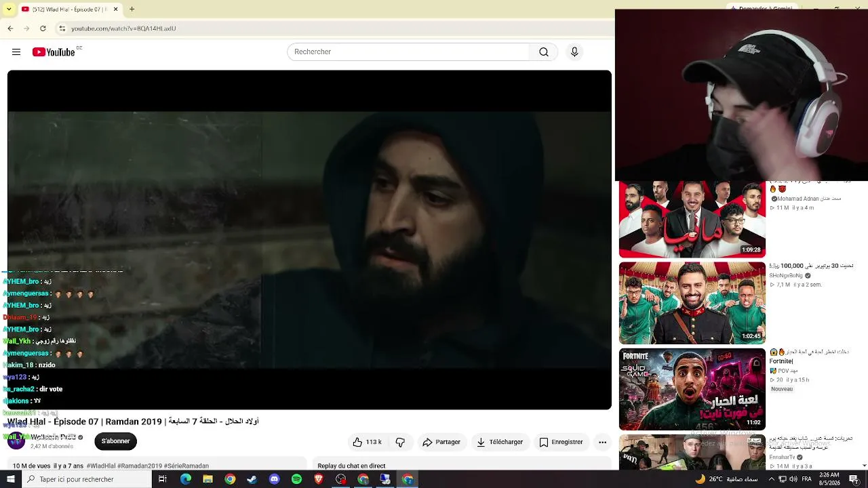Start voice search with the microphone
Image resolution: width=868 pixels, height=488 pixels.
pyautogui.click(x=574, y=52)
